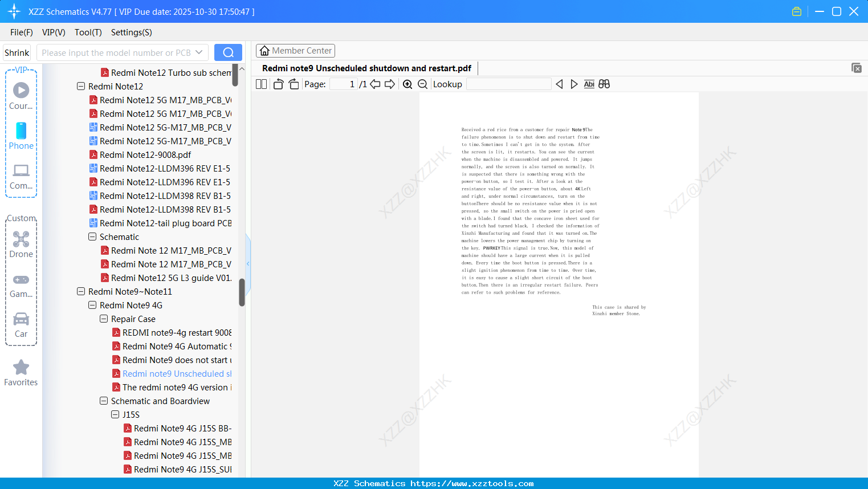Click the yellow VIP bag icon in title bar

pyautogui.click(x=797, y=11)
